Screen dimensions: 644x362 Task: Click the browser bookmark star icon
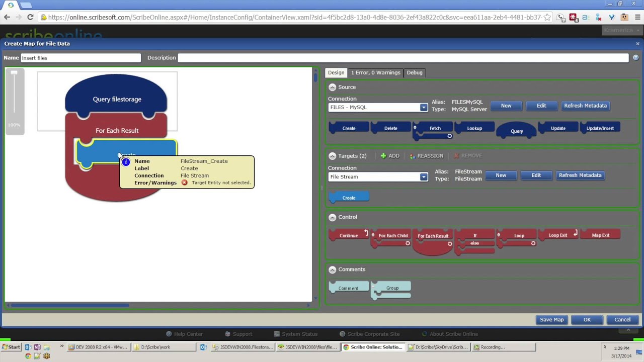coord(547,17)
